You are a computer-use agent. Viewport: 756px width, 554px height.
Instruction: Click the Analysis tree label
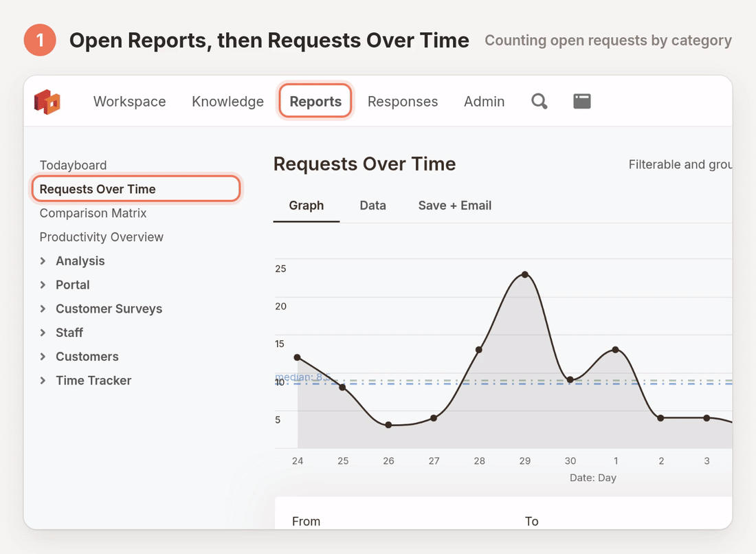80,261
